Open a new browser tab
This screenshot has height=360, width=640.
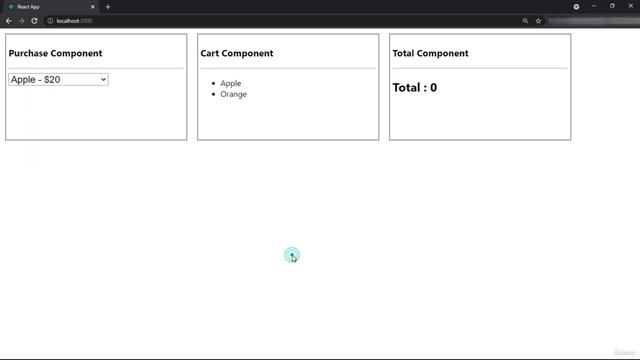pos(108,7)
